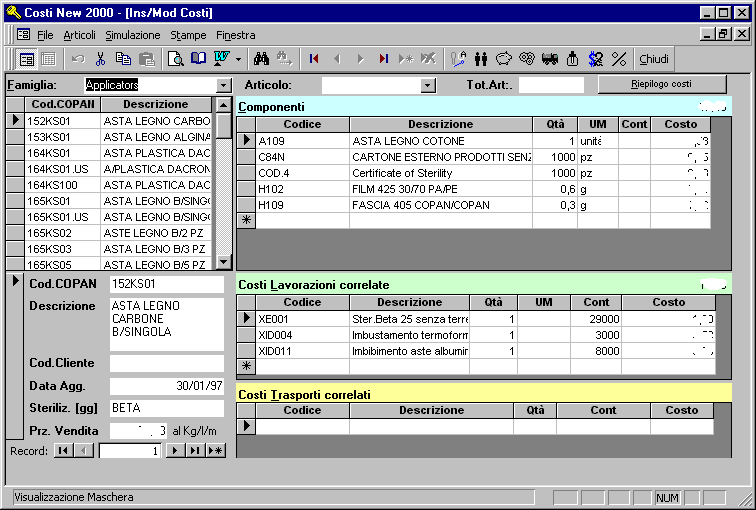Image resolution: width=756 pixels, height=510 pixels.
Task: Go to last record with red toolbar arrow
Action: [383, 59]
